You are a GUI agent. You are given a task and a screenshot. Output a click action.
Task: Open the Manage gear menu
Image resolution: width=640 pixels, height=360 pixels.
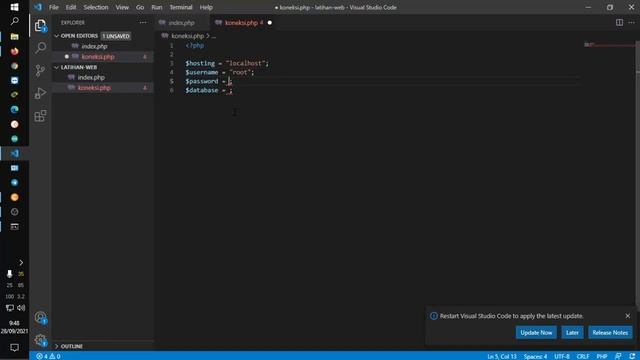point(40,340)
